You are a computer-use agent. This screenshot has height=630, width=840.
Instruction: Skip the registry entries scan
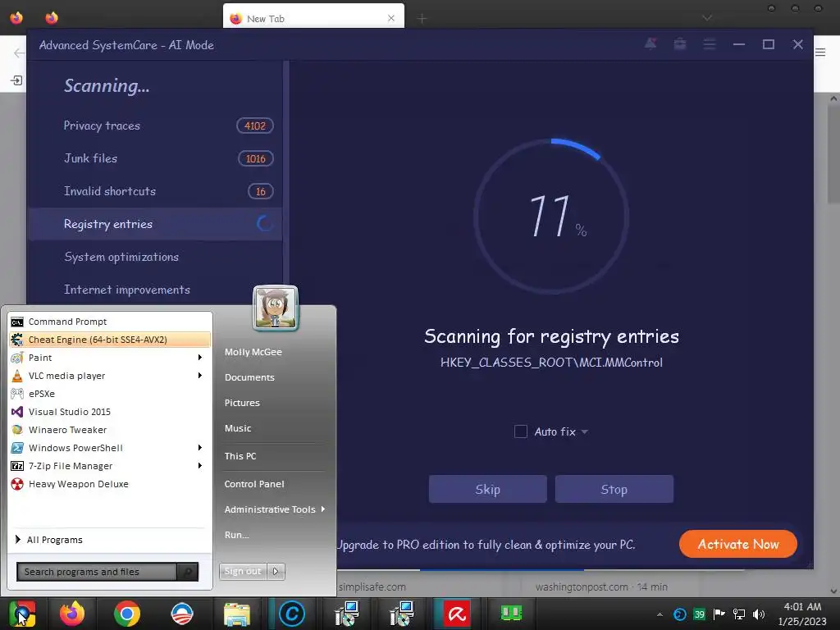coord(487,489)
